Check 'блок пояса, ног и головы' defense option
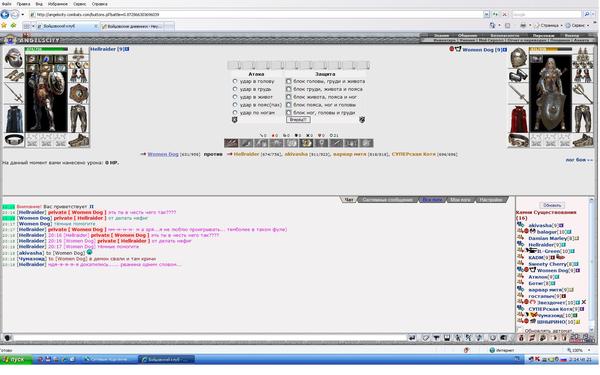Viewport: 600px width, 375px height. (289, 104)
